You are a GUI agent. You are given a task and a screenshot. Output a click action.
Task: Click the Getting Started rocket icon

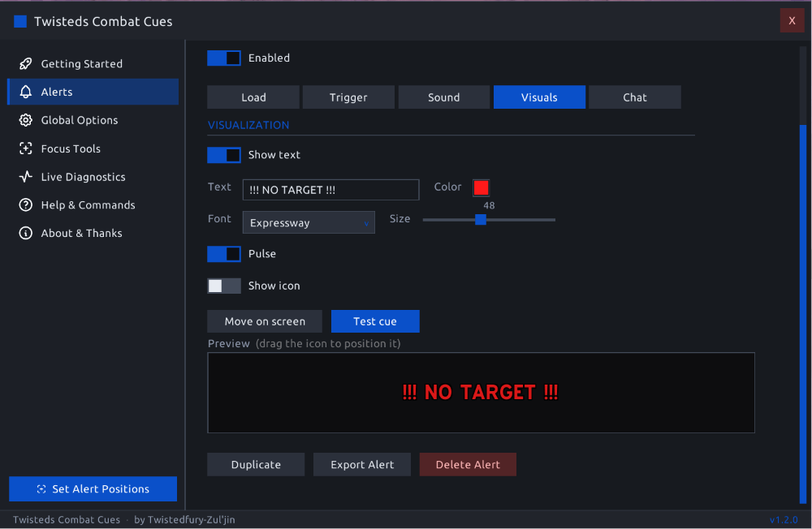(x=25, y=63)
